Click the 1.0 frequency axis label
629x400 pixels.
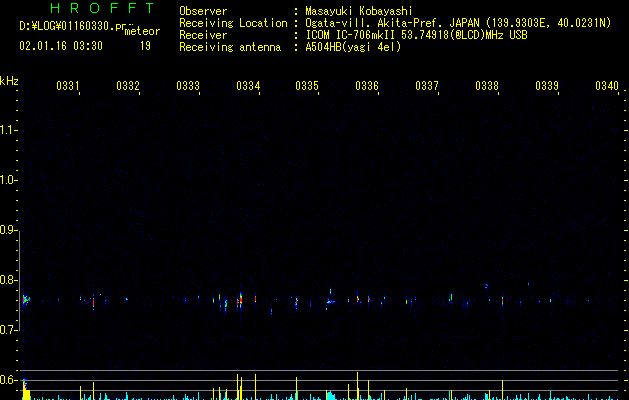pyautogui.click(x=8, y=180)
